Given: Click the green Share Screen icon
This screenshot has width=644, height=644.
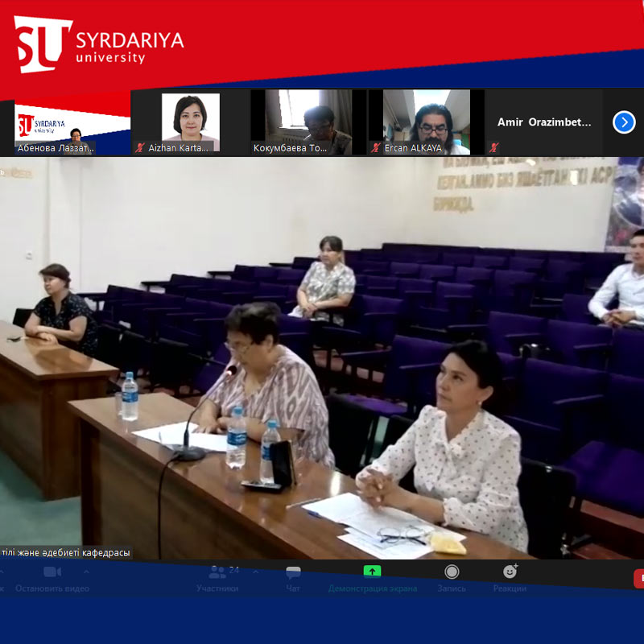Looking at the screenshot, I should tap(372, 572).
